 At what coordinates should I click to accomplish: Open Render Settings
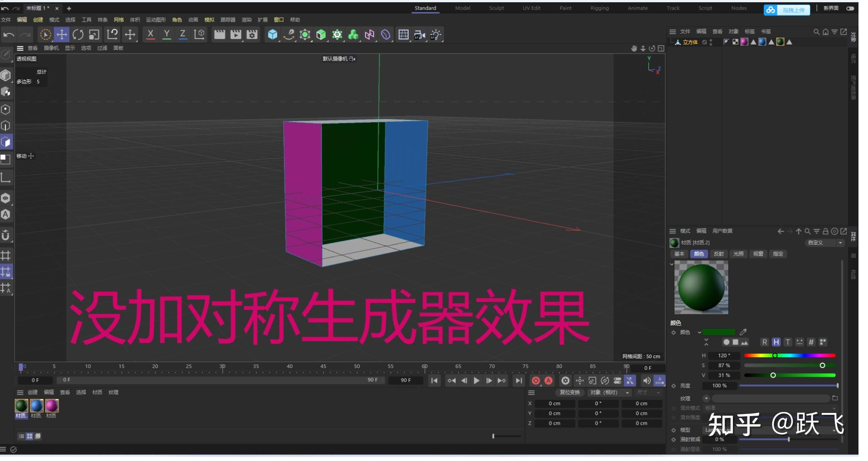click(x=252, y=34)
